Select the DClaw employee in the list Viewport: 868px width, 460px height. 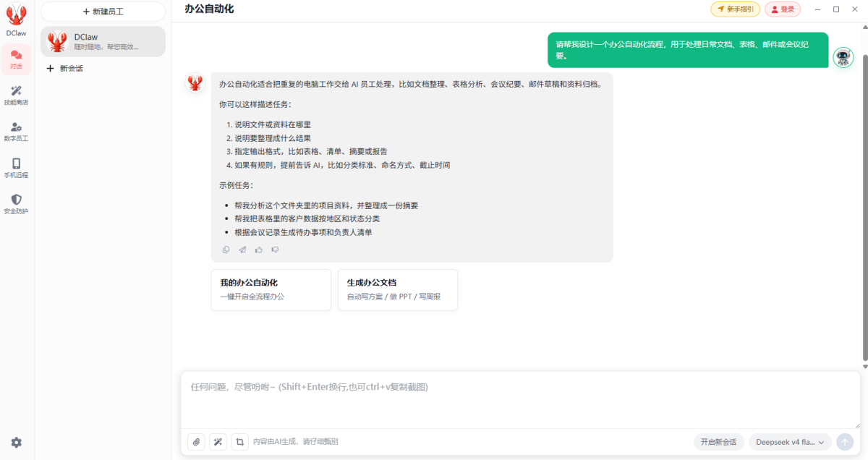(103, 42)
